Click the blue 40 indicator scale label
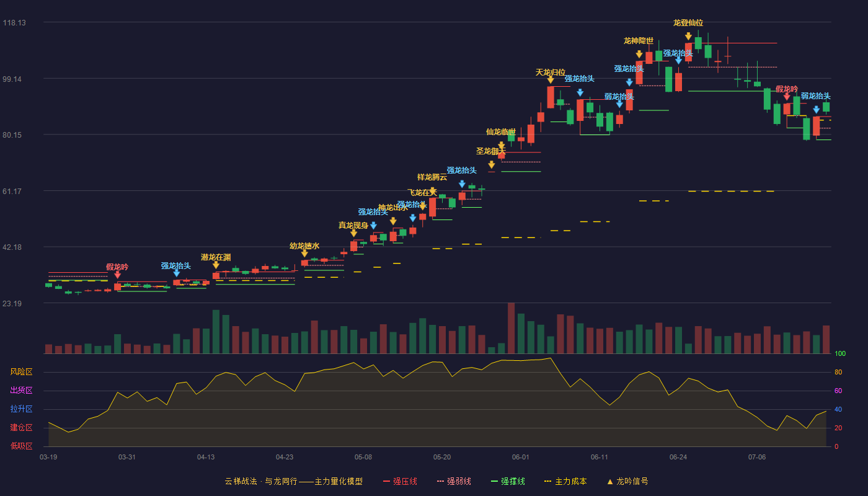This screenshot has width=868, height=496. 838,409
